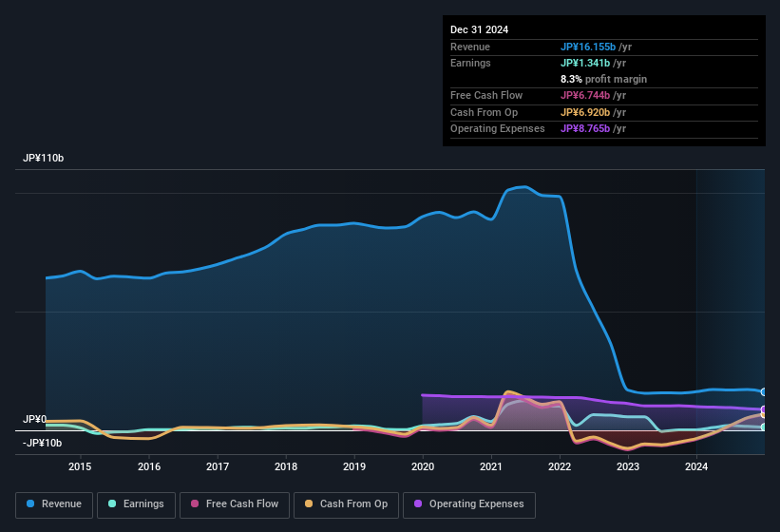Viewport: 780px width, 532px height.
Task: Click the purple Operating Expenses end-point marker
Action: pyautogui.click(x=764, y=409)
